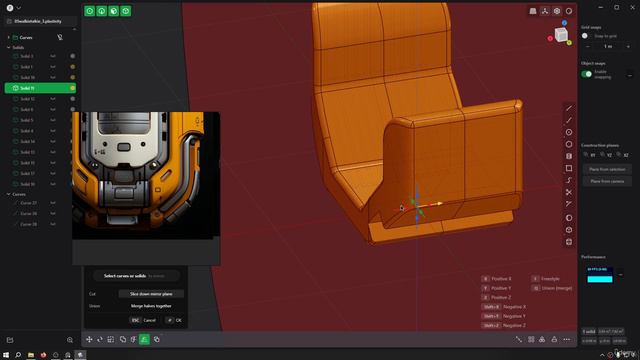Select the spiral curve tool
Viewport: 640px width, 360px height.
pos(569,180)
